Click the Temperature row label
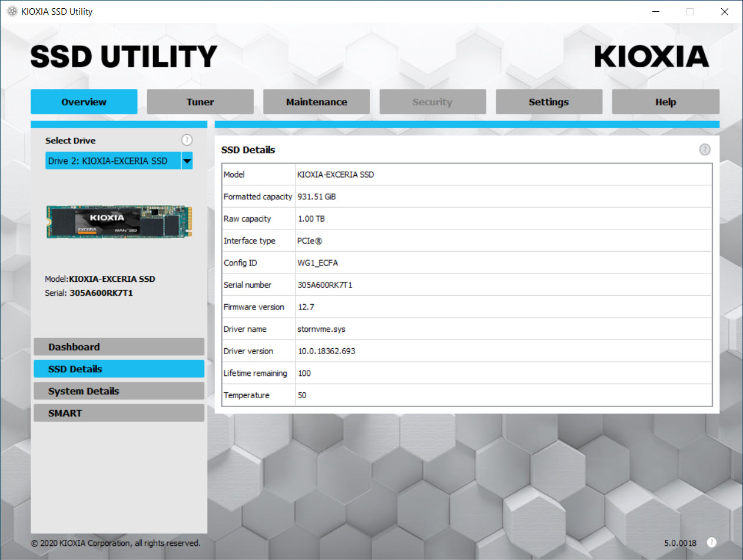This screenshot has width=743, height=560. click(247, 395)
